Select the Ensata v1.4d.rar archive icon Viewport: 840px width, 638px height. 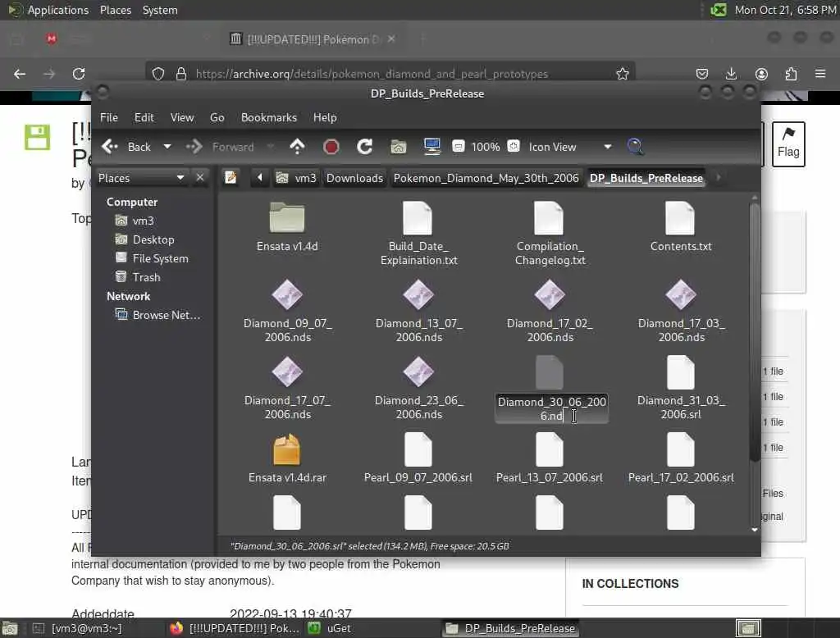coord(287,449)
